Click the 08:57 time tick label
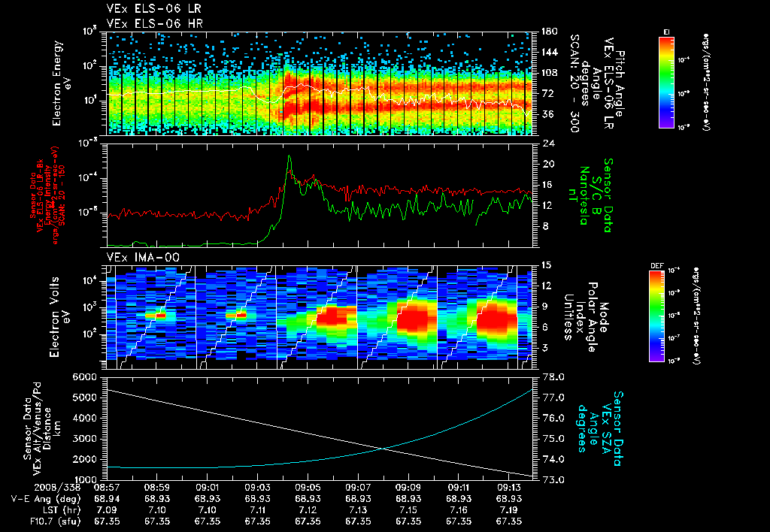The width and height of the screenshot is (770, 532). click(x=107, y=488)
